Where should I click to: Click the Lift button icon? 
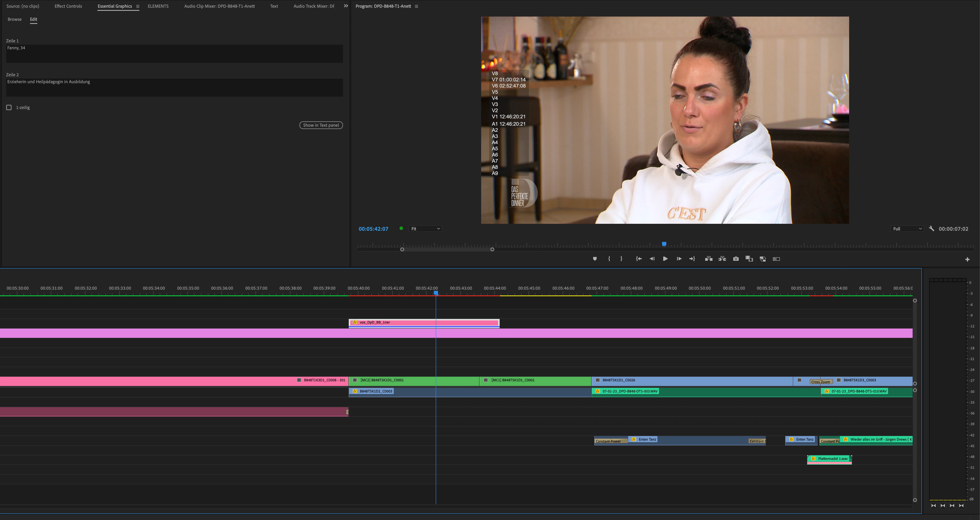[708, 259]
